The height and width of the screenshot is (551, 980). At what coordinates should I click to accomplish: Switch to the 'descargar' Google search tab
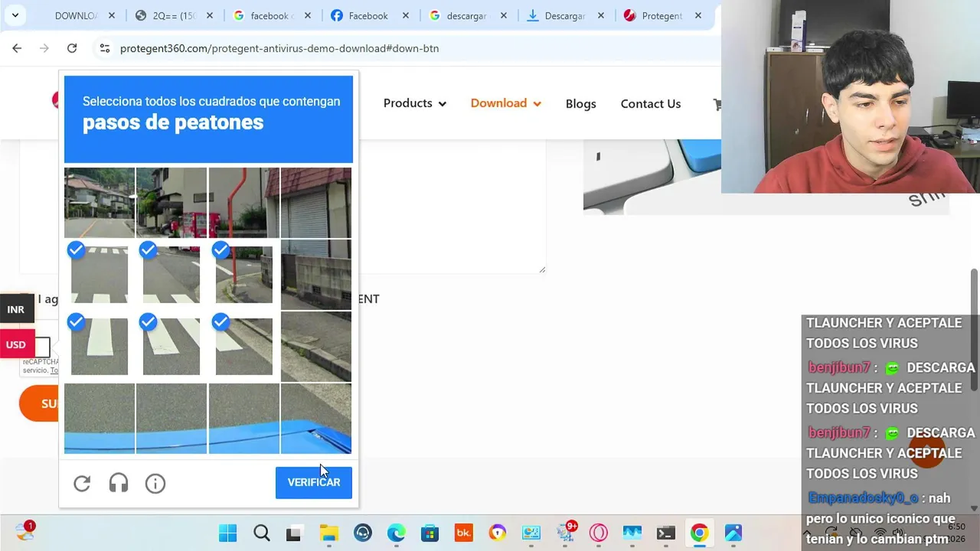(x=467, y=15)
